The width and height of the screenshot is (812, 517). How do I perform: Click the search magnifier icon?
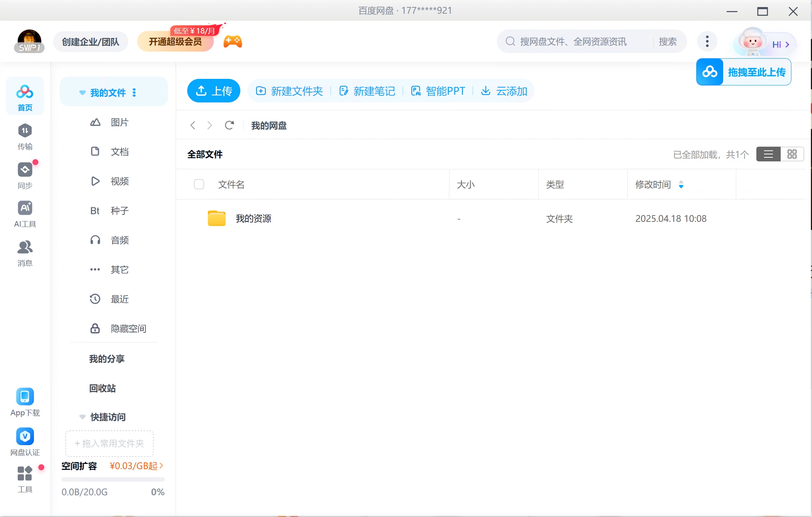click(510, 41)
